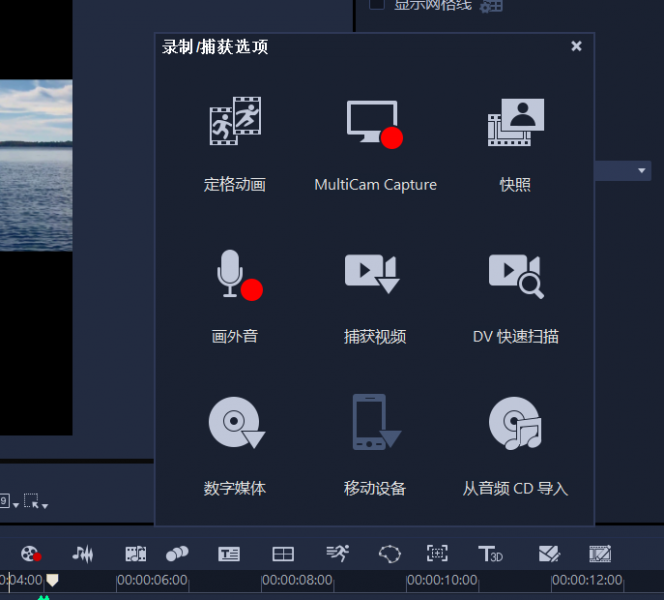Click the timeline playhead marker
Viewport: 664px width, 600px height.
[52, 580]
